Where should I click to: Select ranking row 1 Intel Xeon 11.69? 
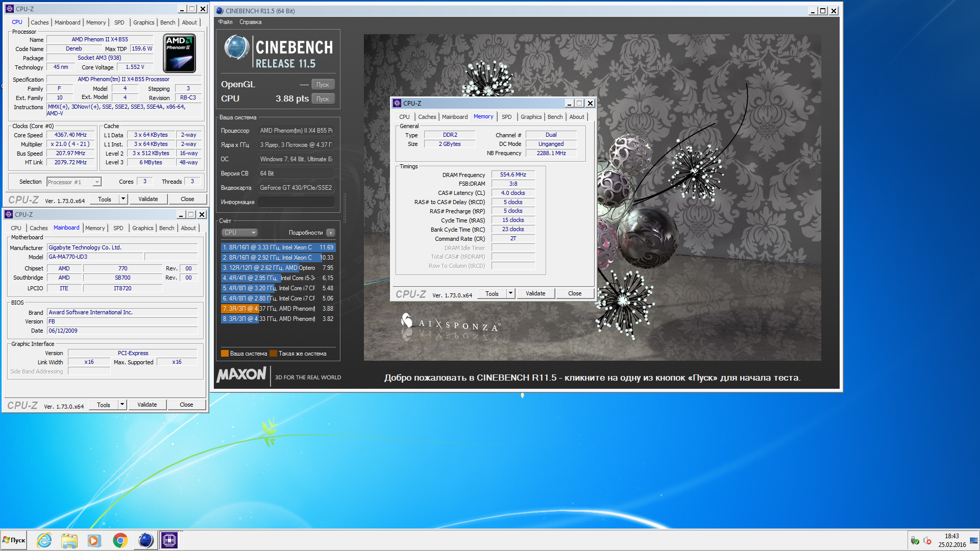point(278,247)
